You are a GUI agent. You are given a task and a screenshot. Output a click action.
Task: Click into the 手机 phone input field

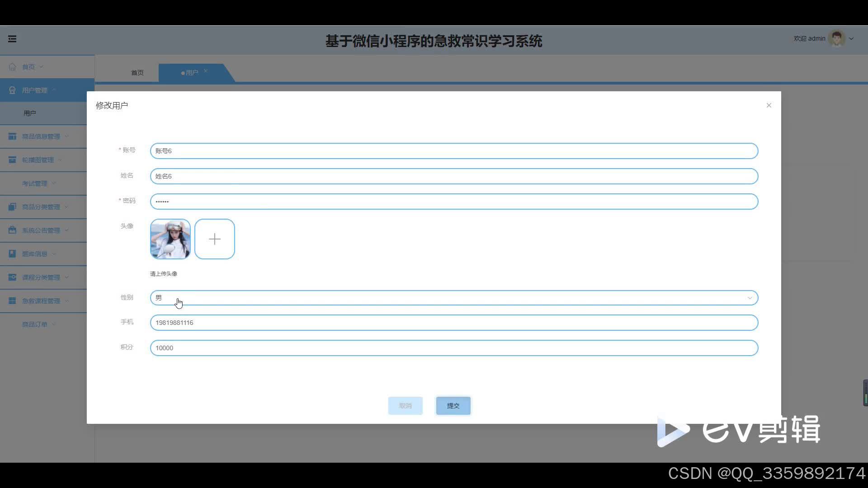click(454, 323)
